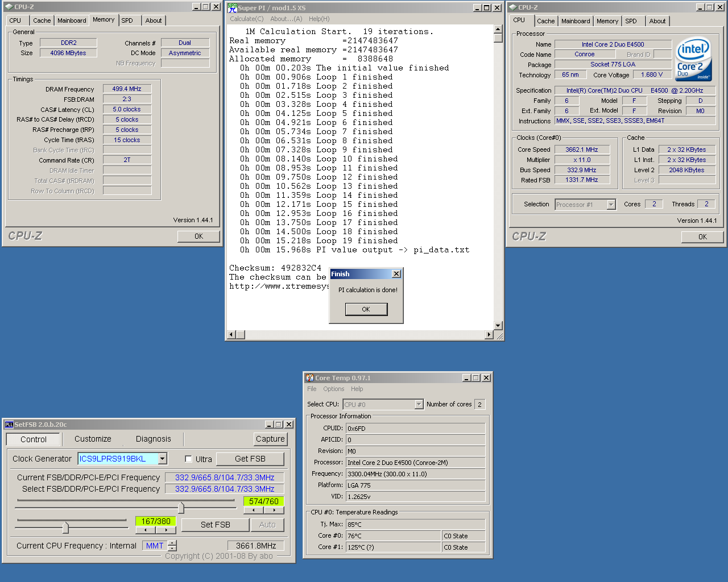Switch to the SPD tab in left CPU-Z
Image resolution: width=728 pixels, height=582 pixels.
[x=127, y=20]
